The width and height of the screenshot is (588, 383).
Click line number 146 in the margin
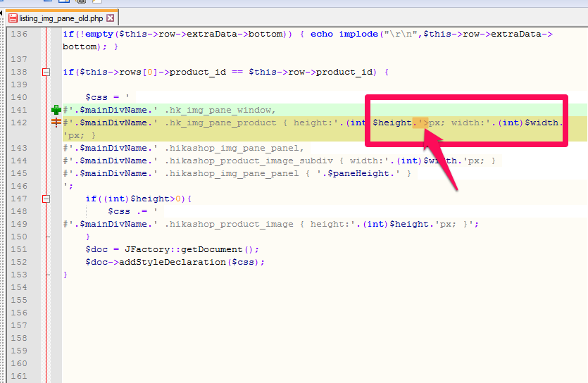pos(19,186)
